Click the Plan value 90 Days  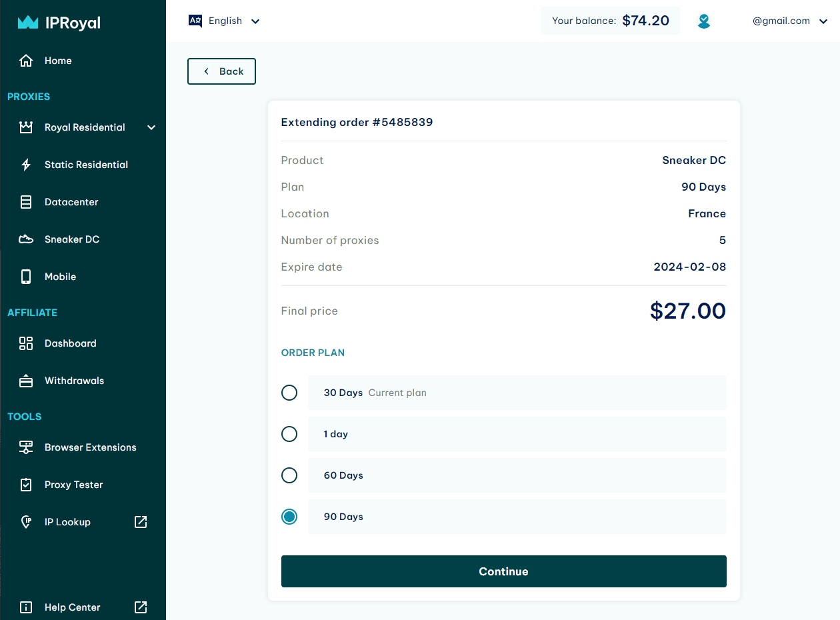tap(704, 187)
